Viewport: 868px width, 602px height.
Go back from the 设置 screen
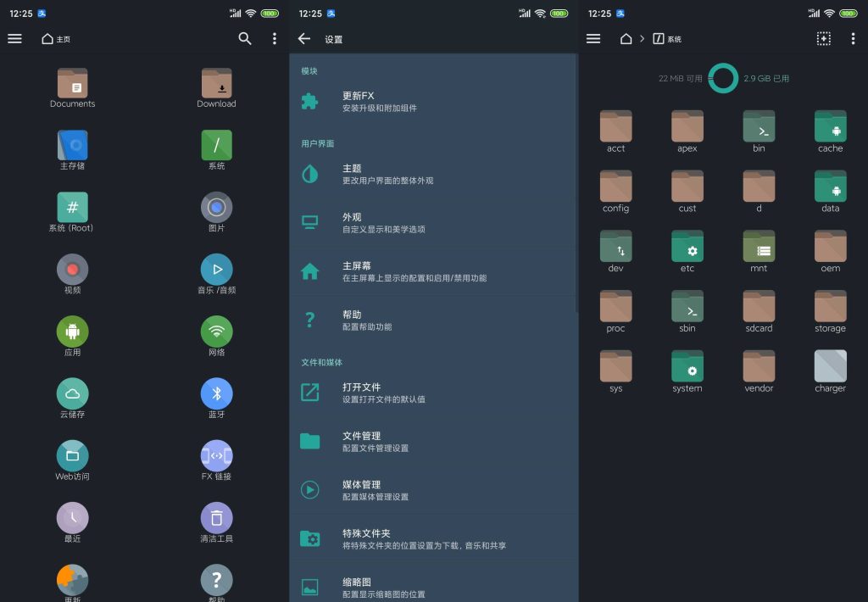tap(304, 38)
